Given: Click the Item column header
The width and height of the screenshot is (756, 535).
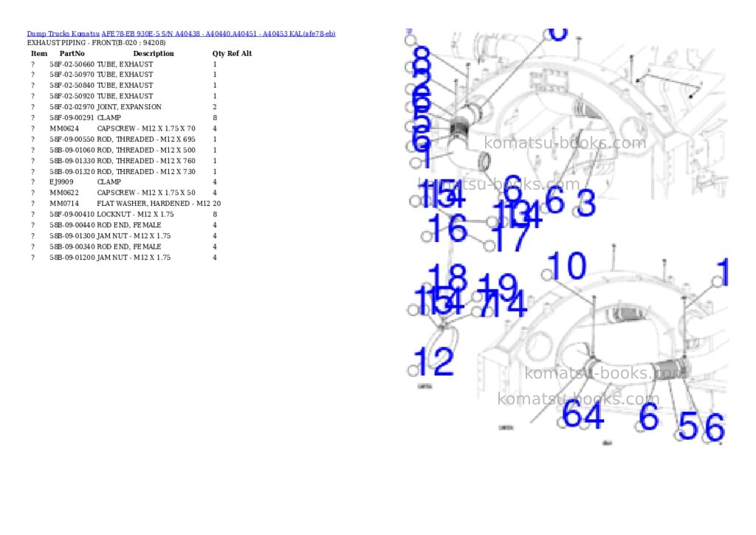Looking at the screenshot, I should [x=39, y=53].
